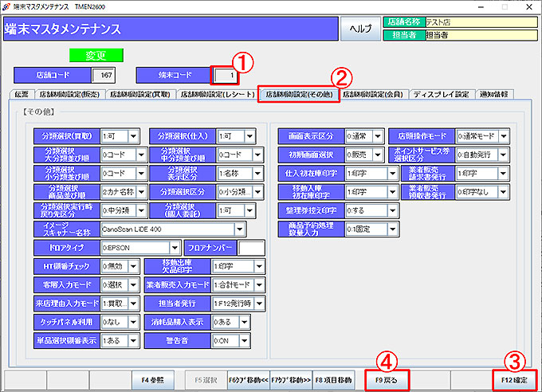The width and height of the screenshot is (542, 392).
Task: Click F8 項目移動 button
Action: 333,380
